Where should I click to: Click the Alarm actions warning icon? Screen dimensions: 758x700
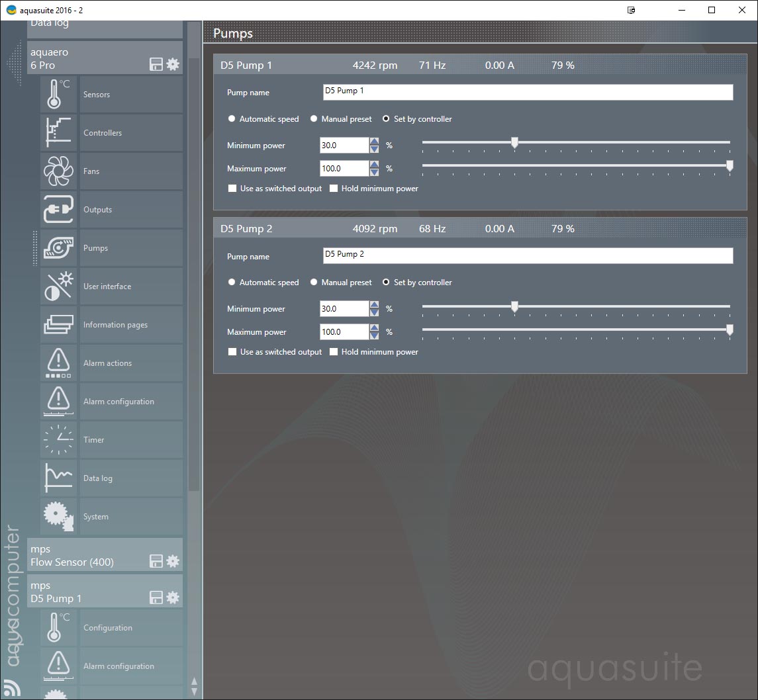tap(58, 363)
